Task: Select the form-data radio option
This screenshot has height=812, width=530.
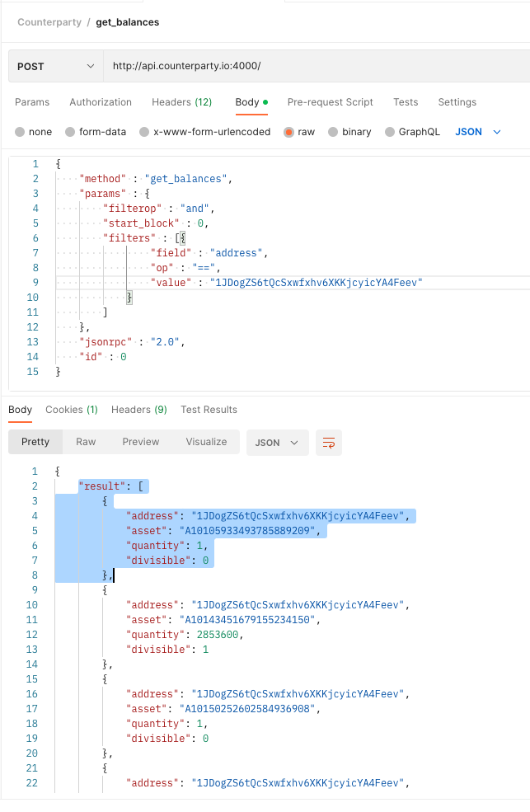Action: 70,132
